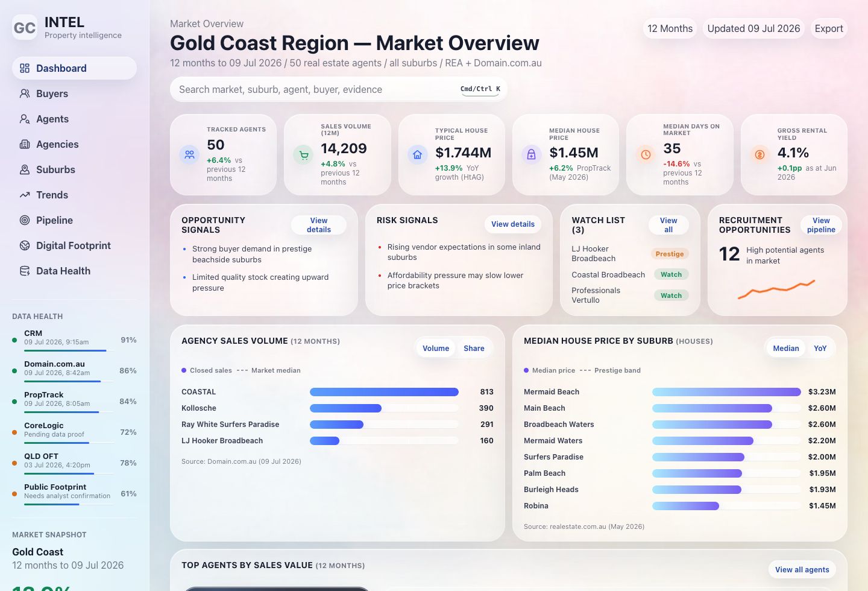Navigate to Digital Footprint section
This screenshot has width=868, height=591.
(x=74, y=245)
